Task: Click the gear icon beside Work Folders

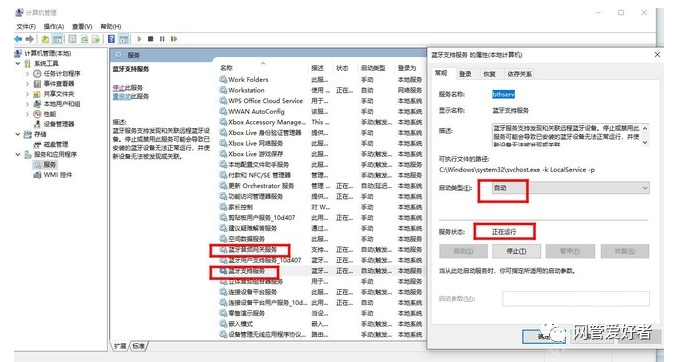Action: (223, 80)
